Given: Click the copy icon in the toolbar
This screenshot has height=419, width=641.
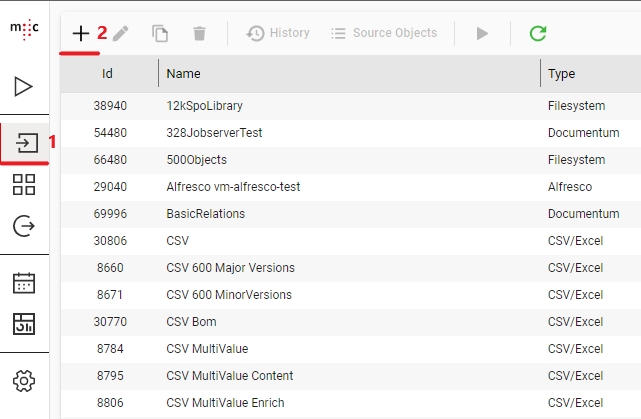Looking at the screenshot, I should (x=160, y=33).
